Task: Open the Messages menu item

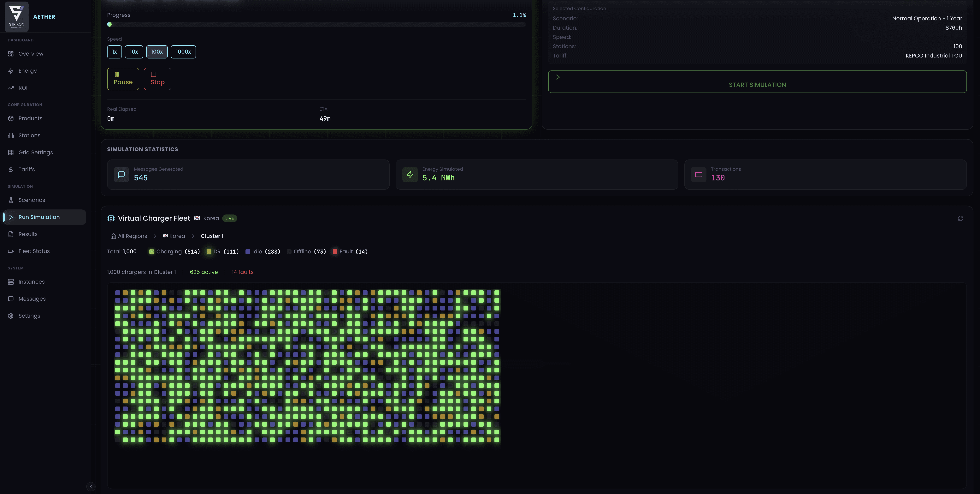Action: click(32, 299)
